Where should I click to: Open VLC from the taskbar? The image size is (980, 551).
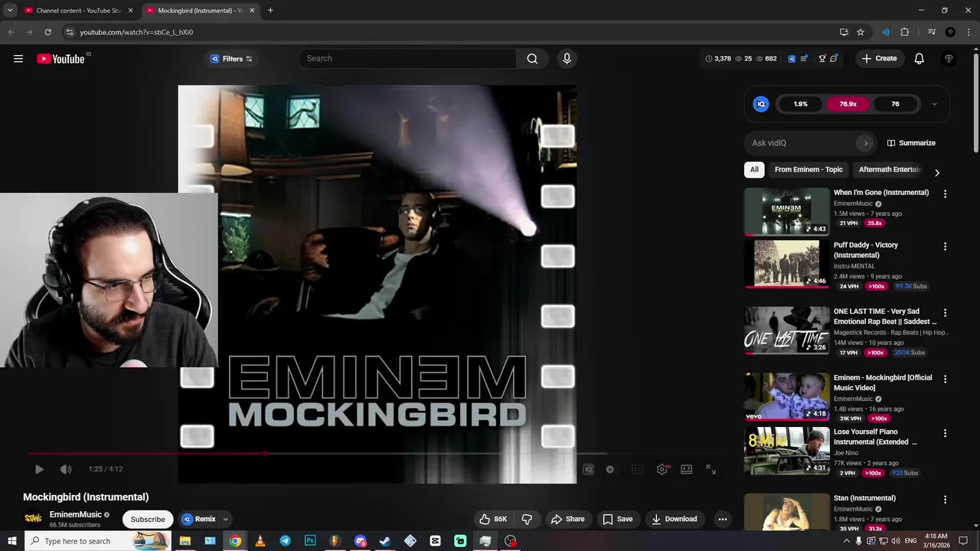260,541
